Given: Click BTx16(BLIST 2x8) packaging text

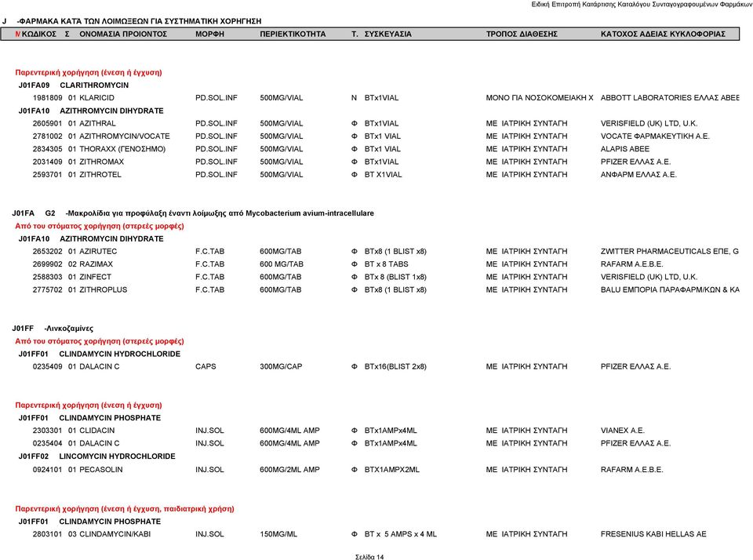Looking at the screenshot, I should (395, 367).
